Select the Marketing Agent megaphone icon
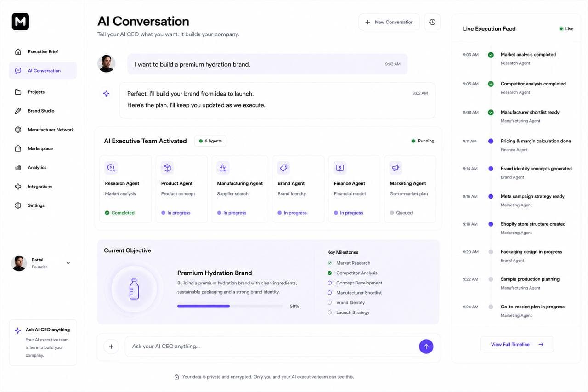 pos(396,168)
